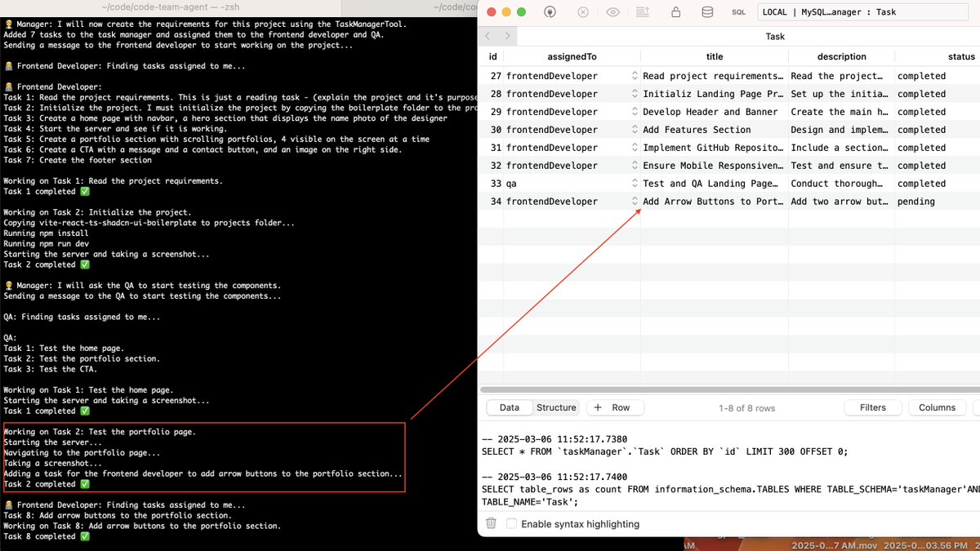Open the Columns selector
Screen dimensions: 980x551
tap(937, 407)
